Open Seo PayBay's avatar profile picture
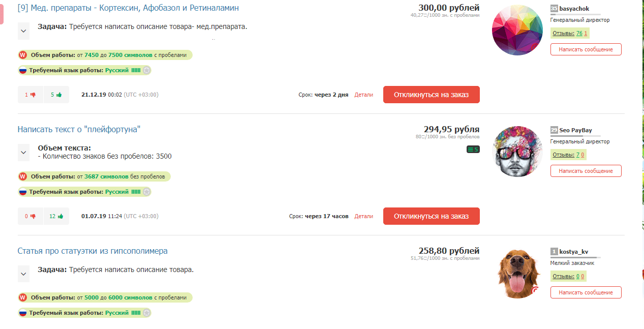Viewport: 644px width, 329px height. click(x=517, y=152)
